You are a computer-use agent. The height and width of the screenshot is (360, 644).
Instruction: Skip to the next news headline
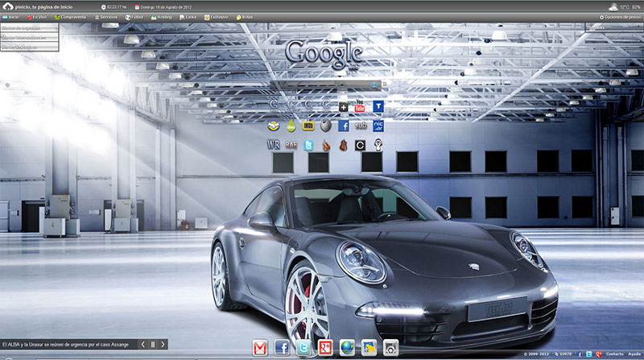tap(163, 344)
